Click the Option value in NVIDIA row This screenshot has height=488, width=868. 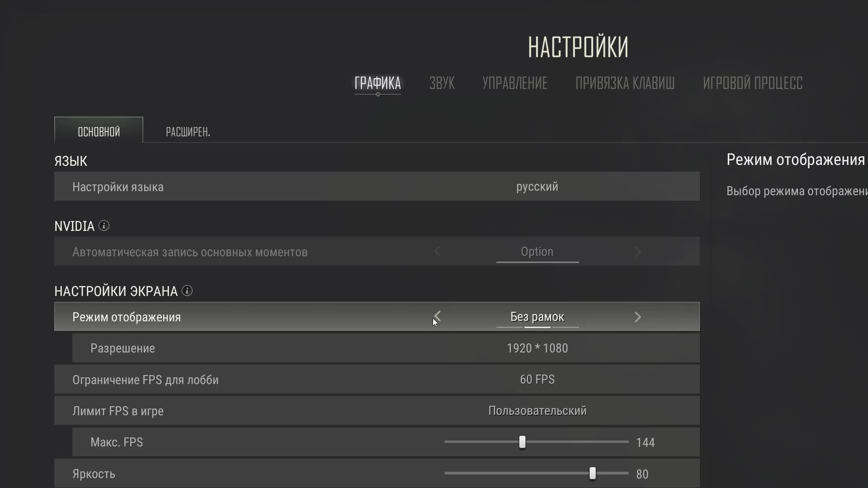click(537, 252)
